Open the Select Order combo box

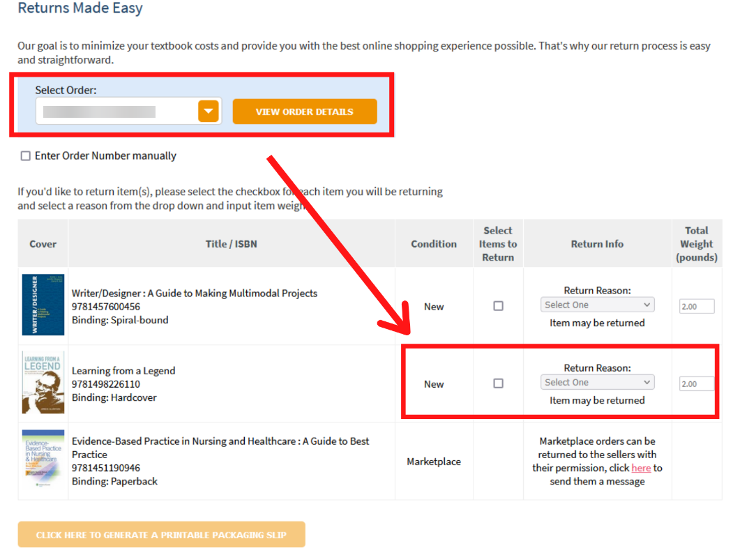point(119,112)
